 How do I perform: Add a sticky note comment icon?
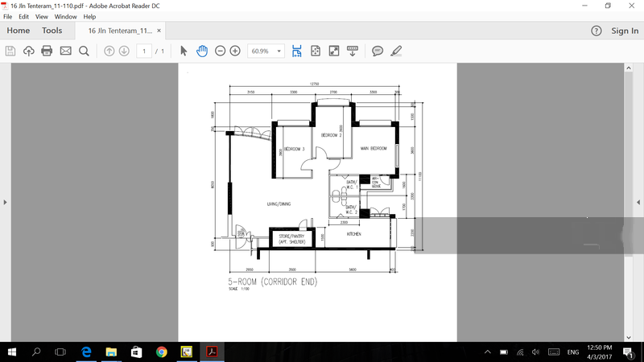(x=378, y=51)
